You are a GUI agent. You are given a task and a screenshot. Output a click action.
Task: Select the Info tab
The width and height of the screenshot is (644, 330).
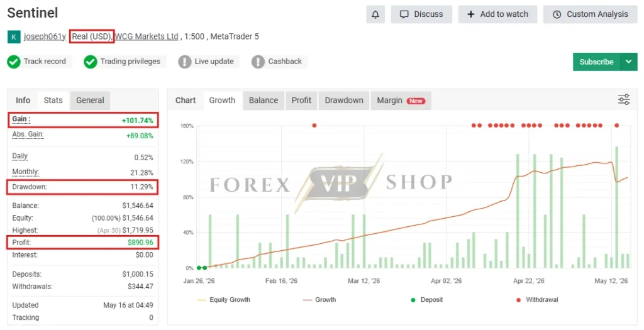[23, 100]
